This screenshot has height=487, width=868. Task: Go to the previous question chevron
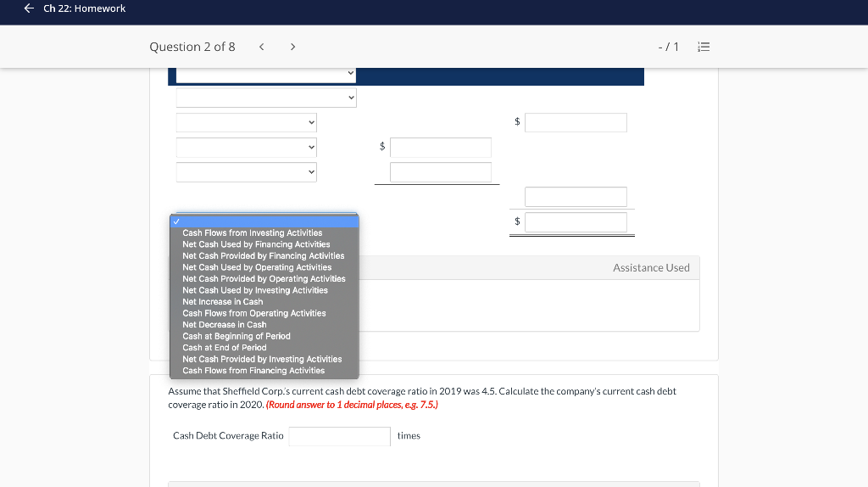click(x=262, y=48)
